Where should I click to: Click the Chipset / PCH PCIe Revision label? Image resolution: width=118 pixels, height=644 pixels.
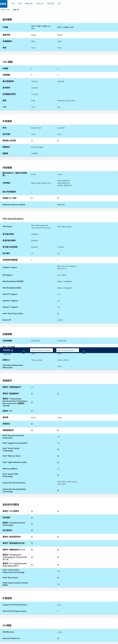coord(15,605)
